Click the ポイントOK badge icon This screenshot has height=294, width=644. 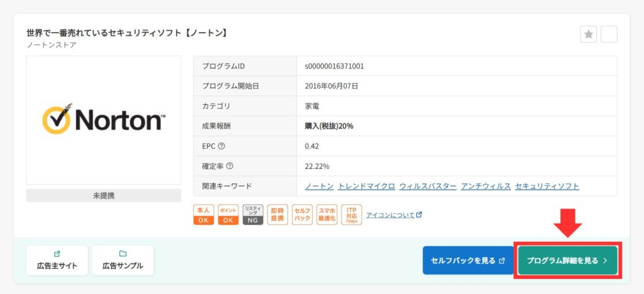point(228,215)
